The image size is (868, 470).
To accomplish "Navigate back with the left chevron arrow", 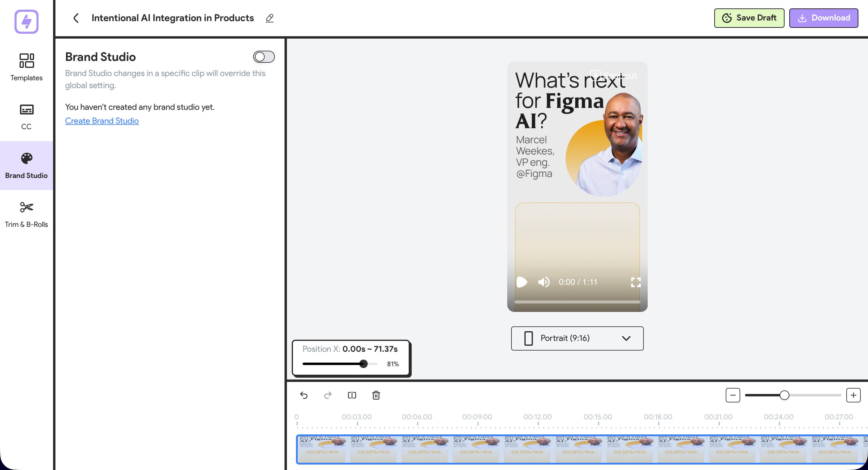I will pos(76,18).
